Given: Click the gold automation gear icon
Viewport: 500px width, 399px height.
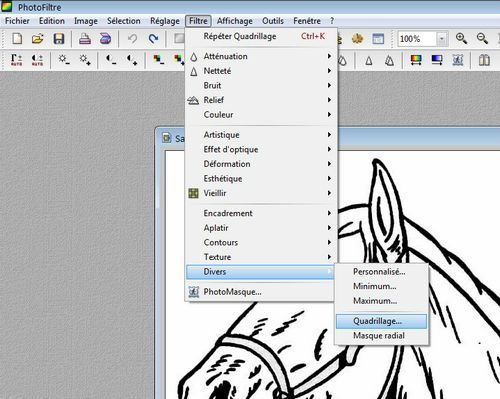Looking at the screenshot, I should (357, 39).
